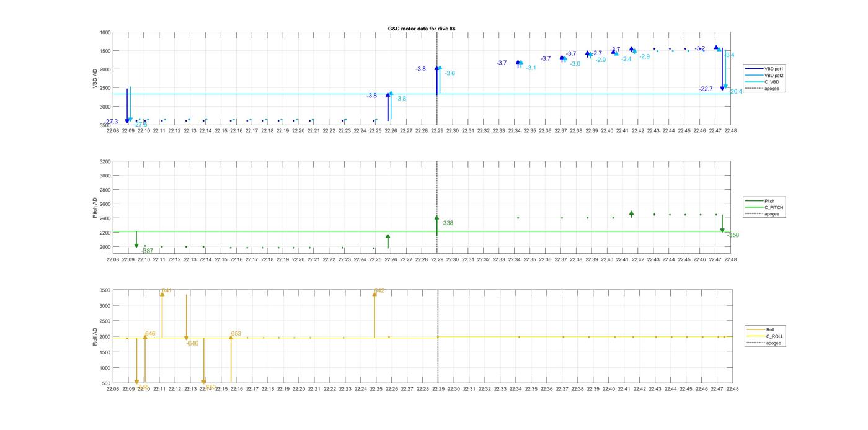The width and height of the screenshot is (868, 430).
Task: Click the "-27.3" data label on VBD plot
Action: click(x=112, y=122)
